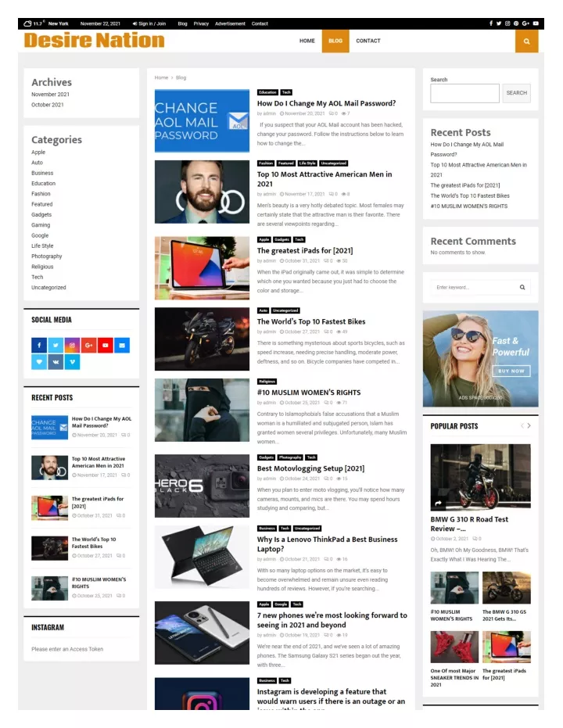Image resolution: width=563 pixels, height=728 pixels.
Task: Open Facebook icon in top black bar
Action: (x=490, y=23)
